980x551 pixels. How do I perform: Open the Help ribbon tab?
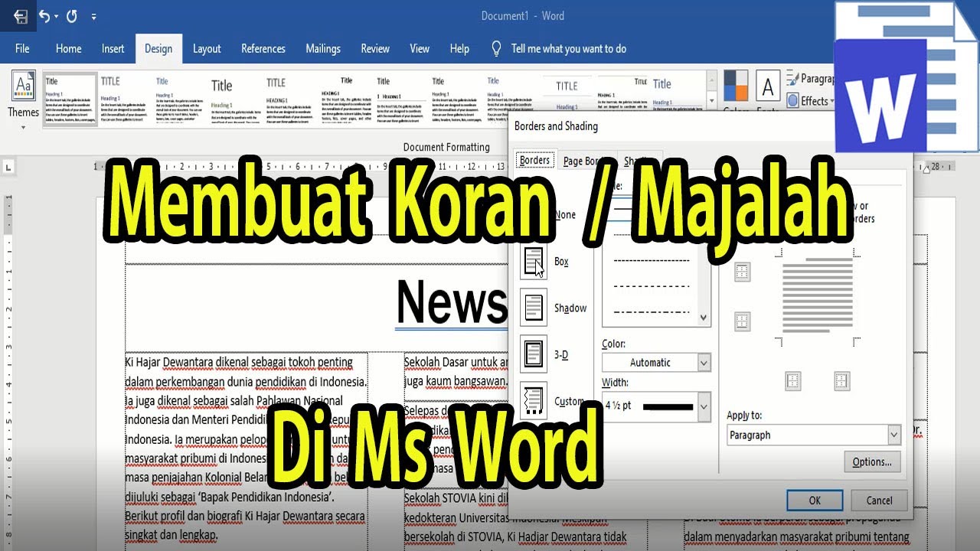459,48
